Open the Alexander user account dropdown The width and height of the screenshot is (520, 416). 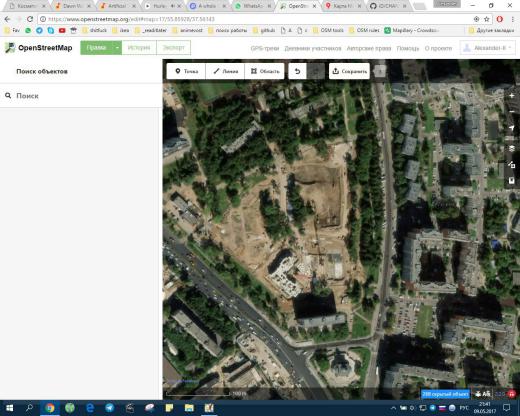(x=488, y=48)
